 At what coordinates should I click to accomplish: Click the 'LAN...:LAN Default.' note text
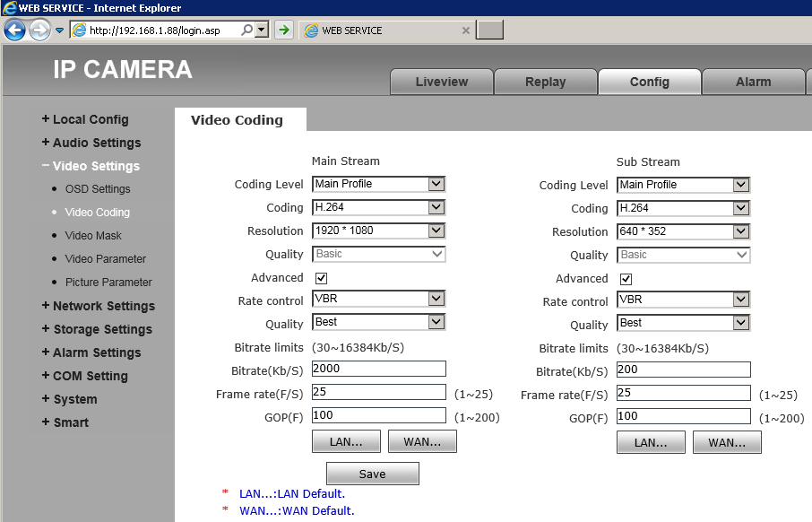(292, 494)
